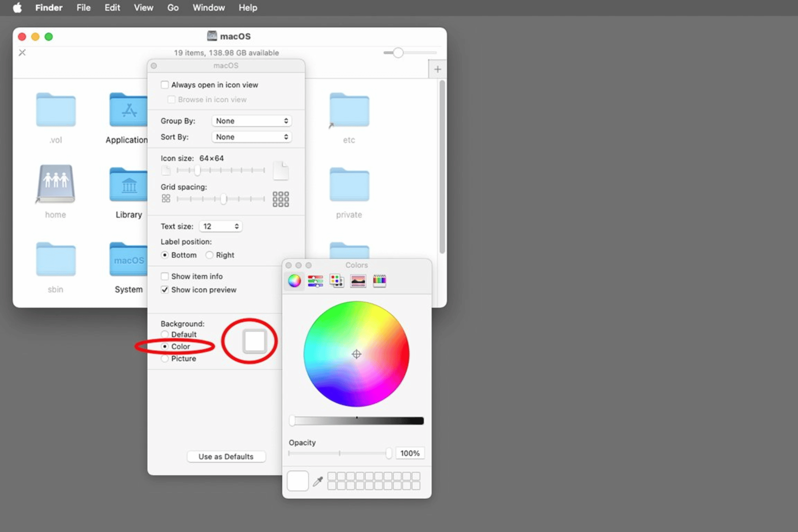Open the Go menu

(x=173, y=7)
